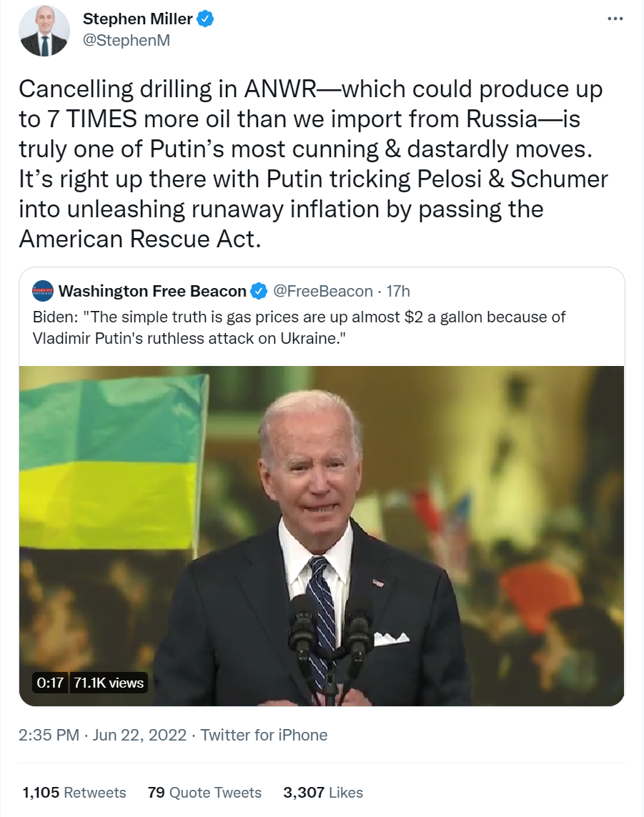This screenshot has width=644, height=817.
Task: View the 3,307 Likes list
Action: [323, 792]
